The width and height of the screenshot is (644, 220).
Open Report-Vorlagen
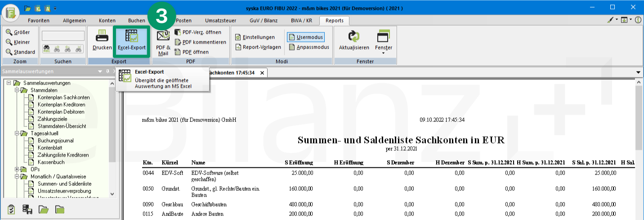[x=258, y=47]
